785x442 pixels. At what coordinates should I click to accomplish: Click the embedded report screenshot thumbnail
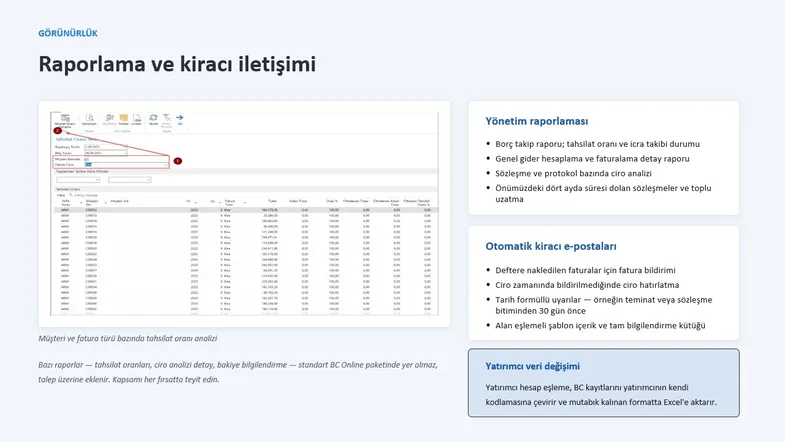point(244,214)
